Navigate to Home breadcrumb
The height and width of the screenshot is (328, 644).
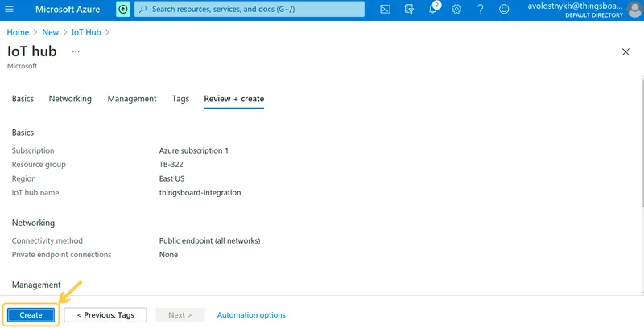click(18, 32)
